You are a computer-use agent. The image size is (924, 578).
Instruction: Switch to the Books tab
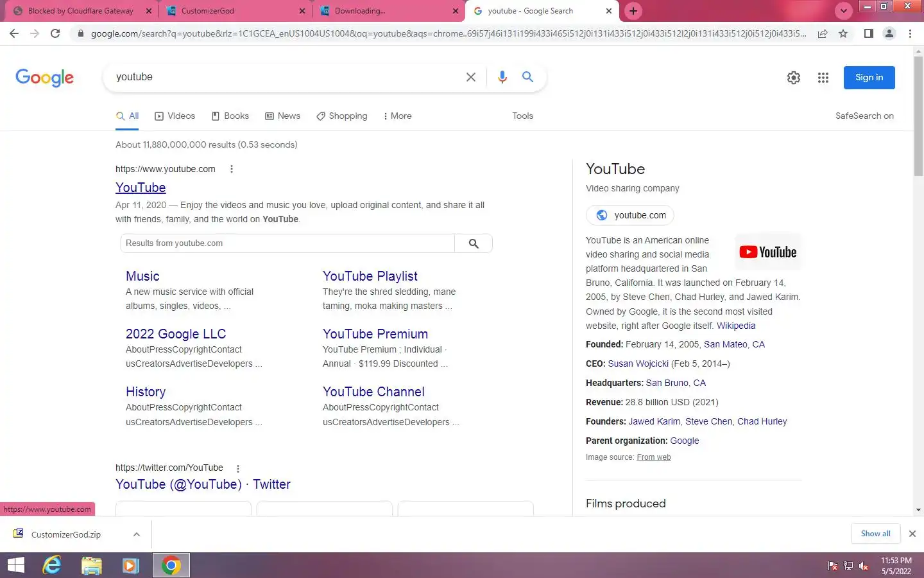pos(230,116)
